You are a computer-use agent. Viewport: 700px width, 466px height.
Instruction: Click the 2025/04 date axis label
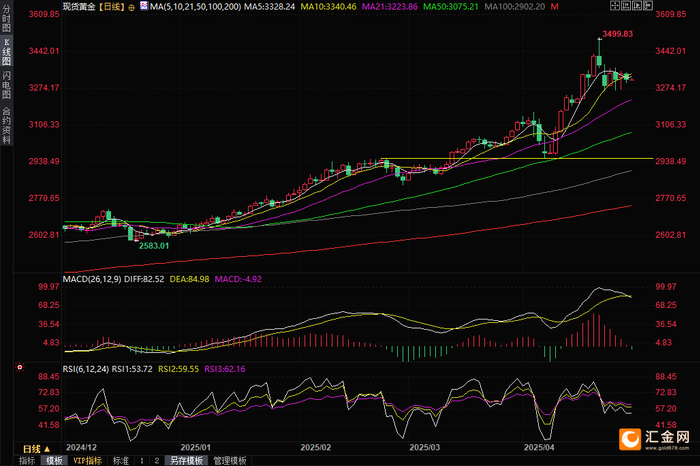click(539, 447)
